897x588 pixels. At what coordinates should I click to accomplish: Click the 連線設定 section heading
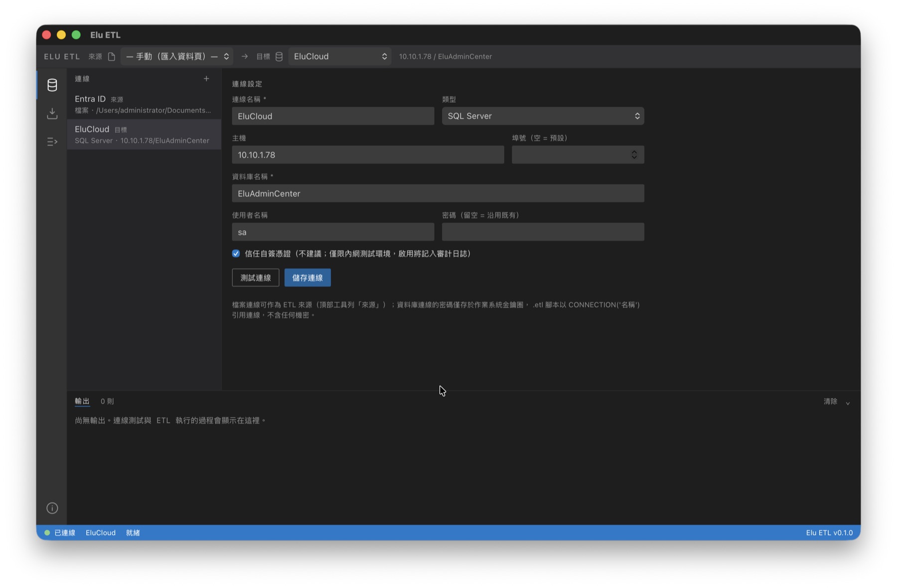247,84
